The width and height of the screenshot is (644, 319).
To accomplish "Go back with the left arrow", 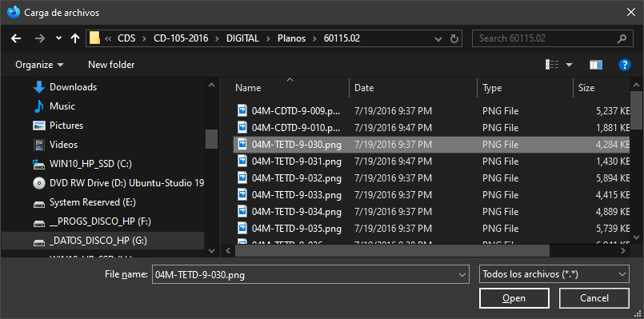I will pos(16,38).
